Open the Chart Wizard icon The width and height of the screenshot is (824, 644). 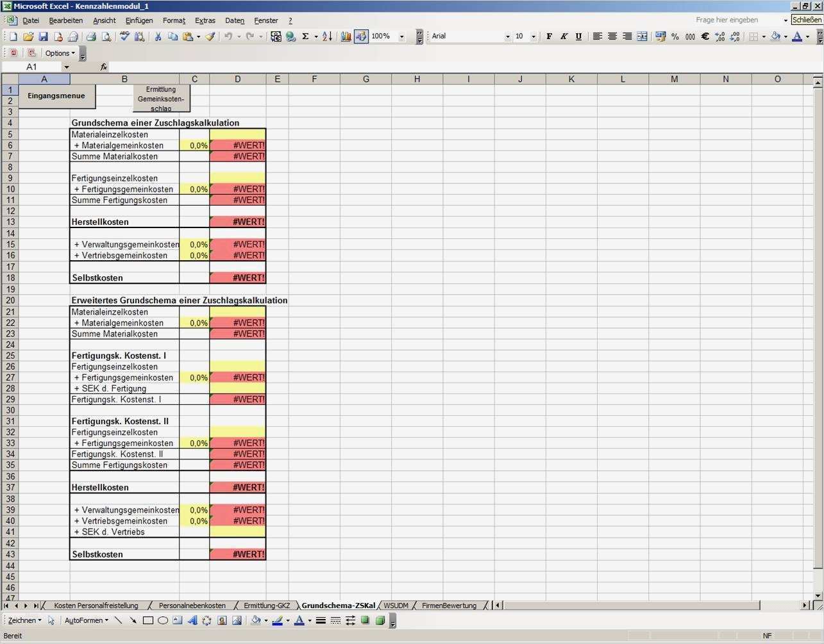(x=346, y=37)
